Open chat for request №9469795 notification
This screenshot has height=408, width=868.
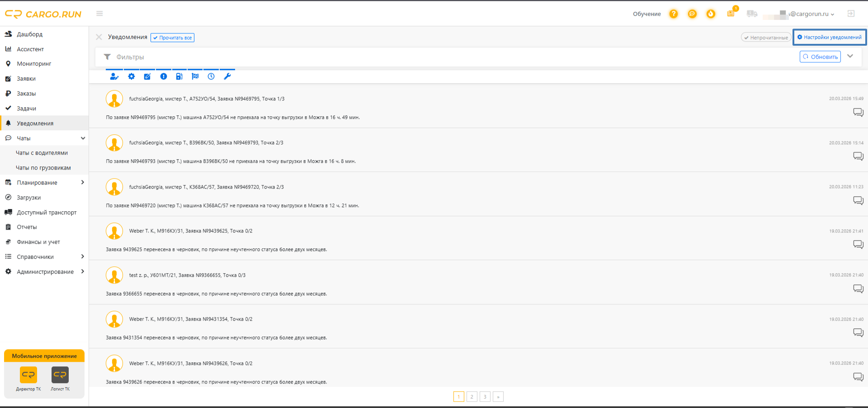coord(858,112)
